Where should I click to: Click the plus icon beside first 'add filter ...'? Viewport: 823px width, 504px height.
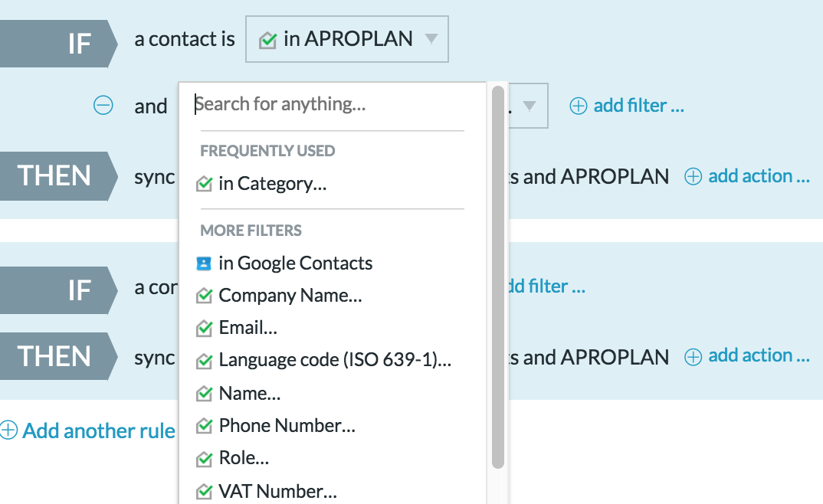point(579,106)
